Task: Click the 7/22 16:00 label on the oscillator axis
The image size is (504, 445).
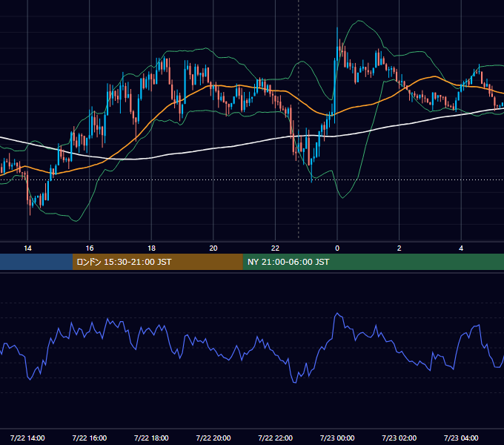Action: 90,438
